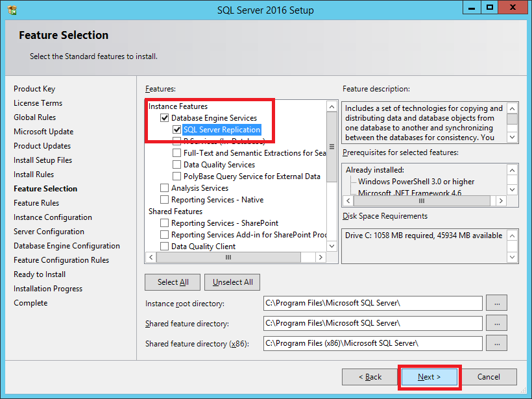Enable the Analysis Services checkbox

point(165,188)
